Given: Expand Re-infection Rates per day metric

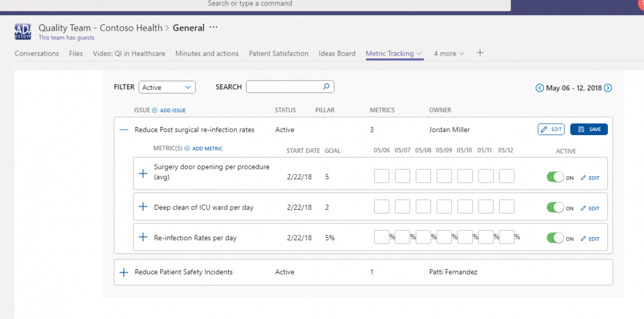Looking at the screenshot, I should [x=143, y=237].
